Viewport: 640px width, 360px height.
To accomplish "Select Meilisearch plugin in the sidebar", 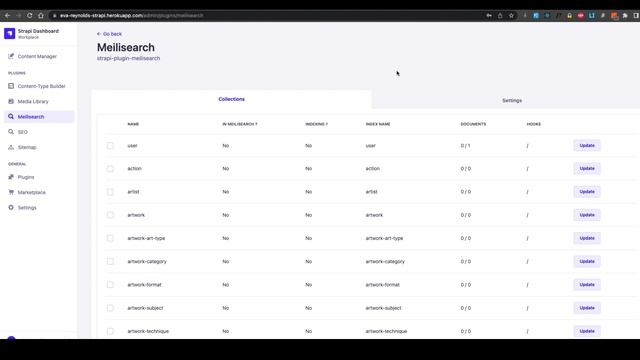I will [39, 117].
